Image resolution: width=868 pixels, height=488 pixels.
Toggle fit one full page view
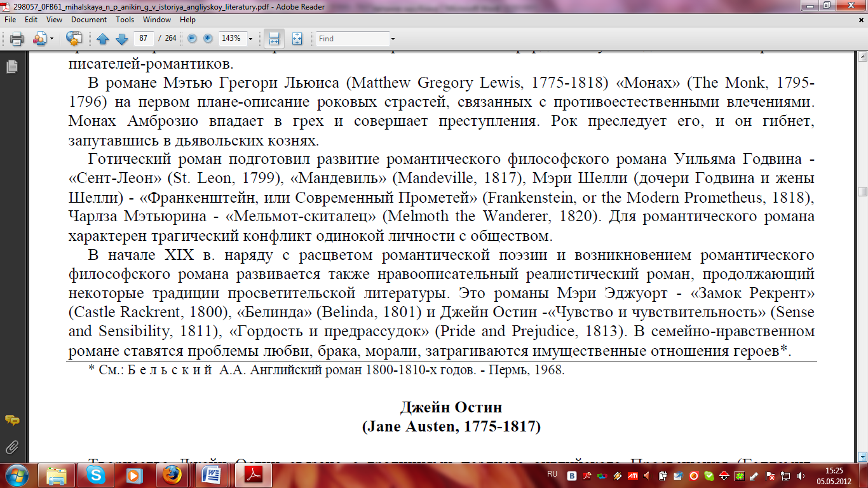(297, 39)
